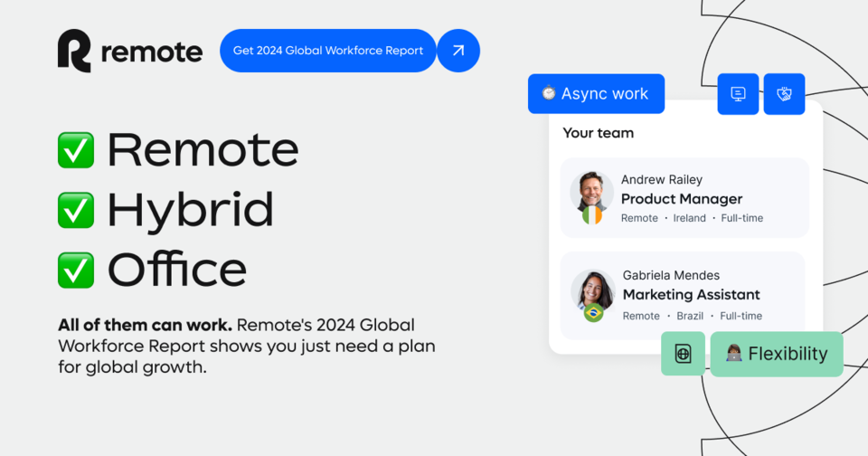868x456 pixels.
Task: Click the Remote logo icon
Action: pyautogui.click(x=74, y=51)
